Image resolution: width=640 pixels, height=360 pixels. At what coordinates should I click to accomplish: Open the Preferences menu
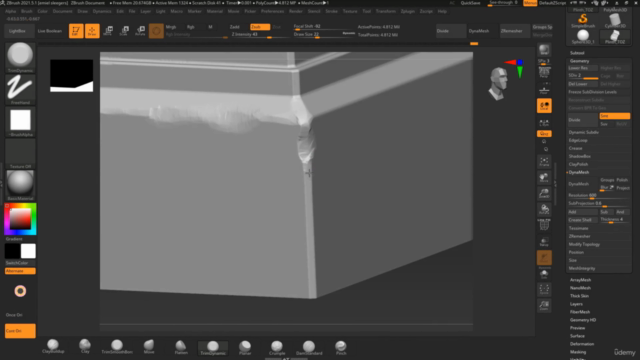(272, 11)
